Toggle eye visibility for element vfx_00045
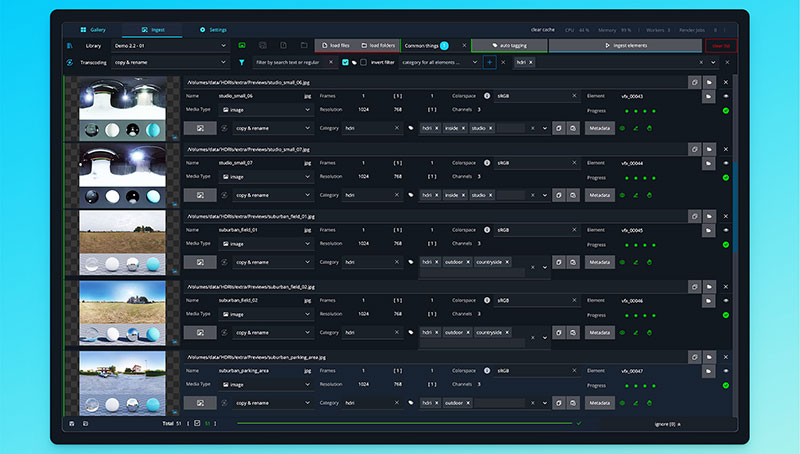This screenshot has height=454, width=800. (726, 230)
